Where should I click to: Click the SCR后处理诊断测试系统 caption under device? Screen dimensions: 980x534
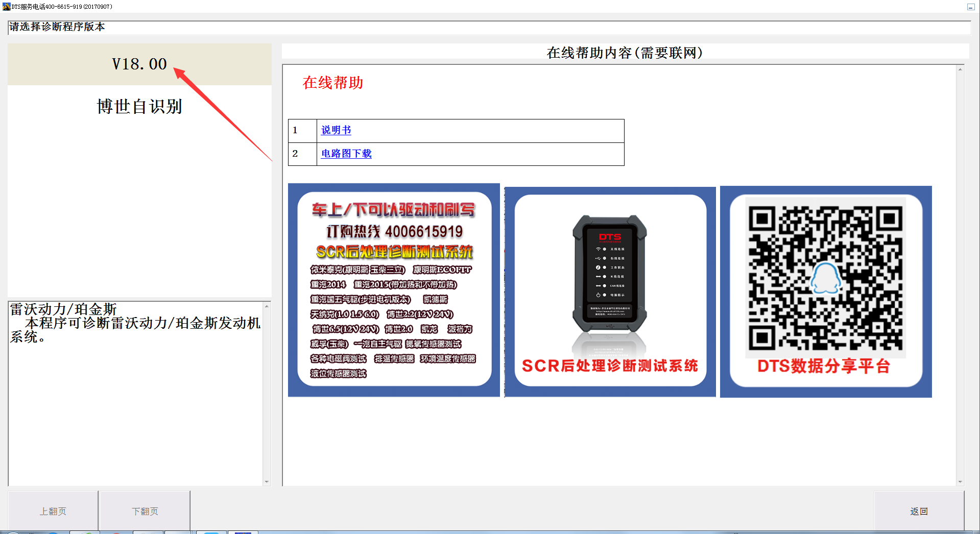click(x=610, y=366)
